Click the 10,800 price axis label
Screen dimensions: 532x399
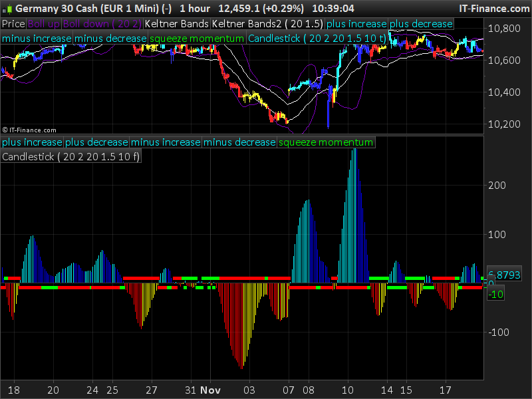pyautogui.click(x=504, y=28)
